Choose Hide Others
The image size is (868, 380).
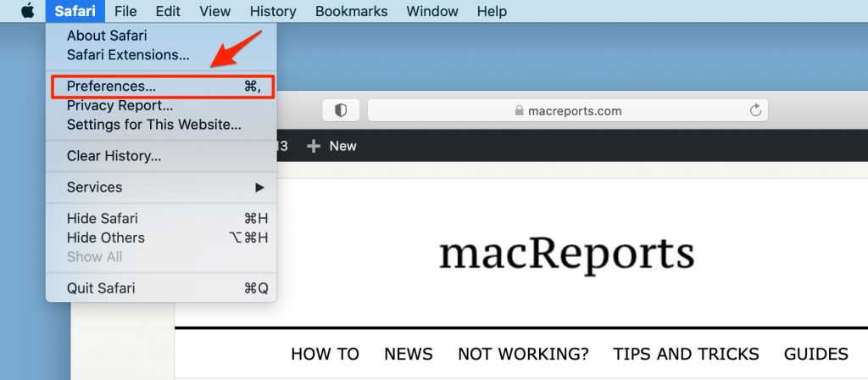[162, 238]
